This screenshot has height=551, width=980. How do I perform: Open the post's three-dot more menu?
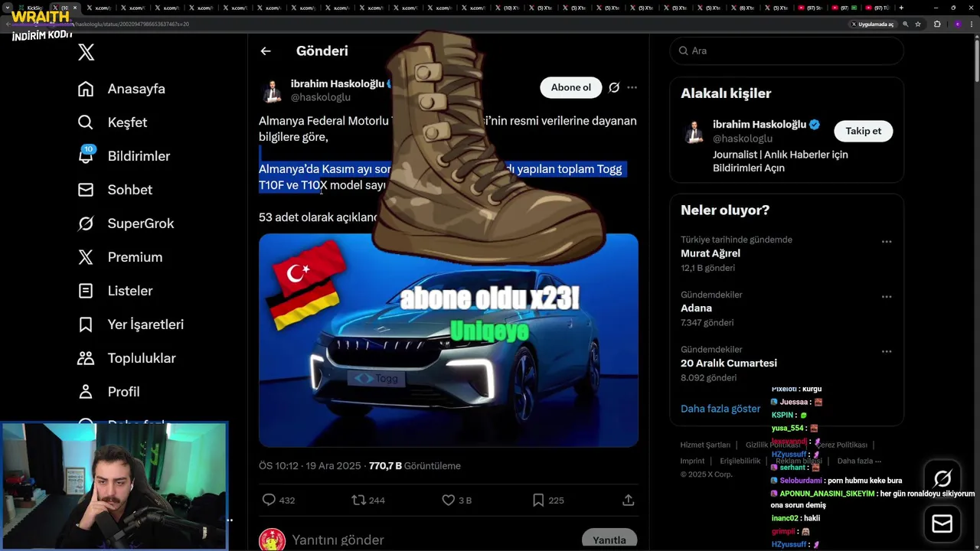[632, 87]
